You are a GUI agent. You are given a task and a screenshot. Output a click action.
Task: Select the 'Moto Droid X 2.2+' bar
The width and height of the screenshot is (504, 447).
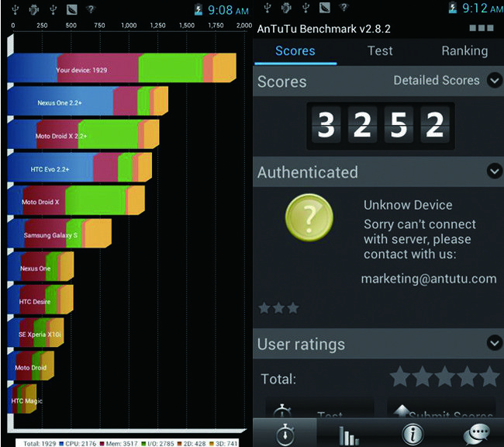tap(83, 134)
